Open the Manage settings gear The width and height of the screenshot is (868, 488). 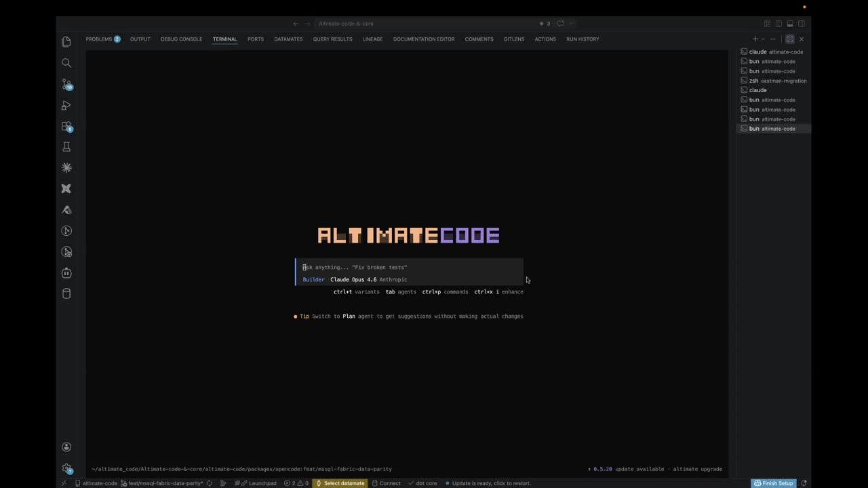coord(66,468)
